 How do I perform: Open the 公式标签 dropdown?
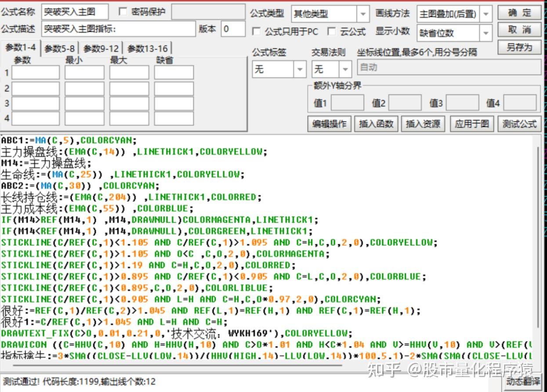click(x=300, y=69)
